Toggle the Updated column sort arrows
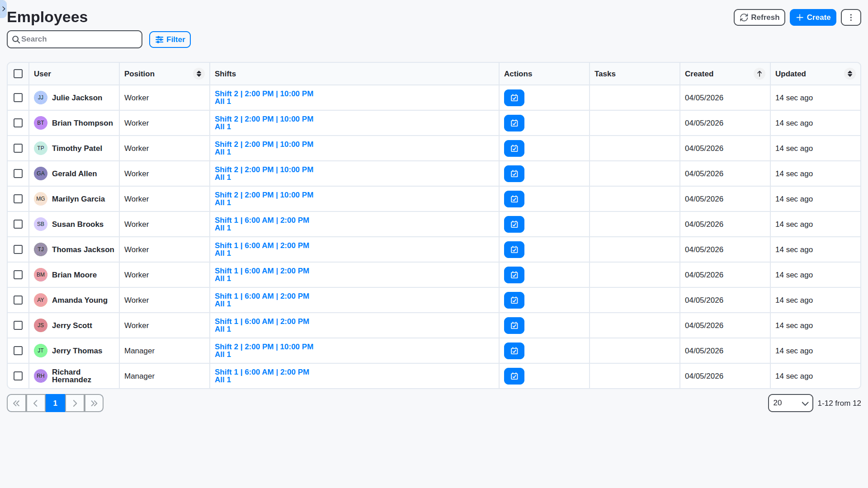Image resolution: width=868 pixels, height=488 pixels. tap(850, 74)
